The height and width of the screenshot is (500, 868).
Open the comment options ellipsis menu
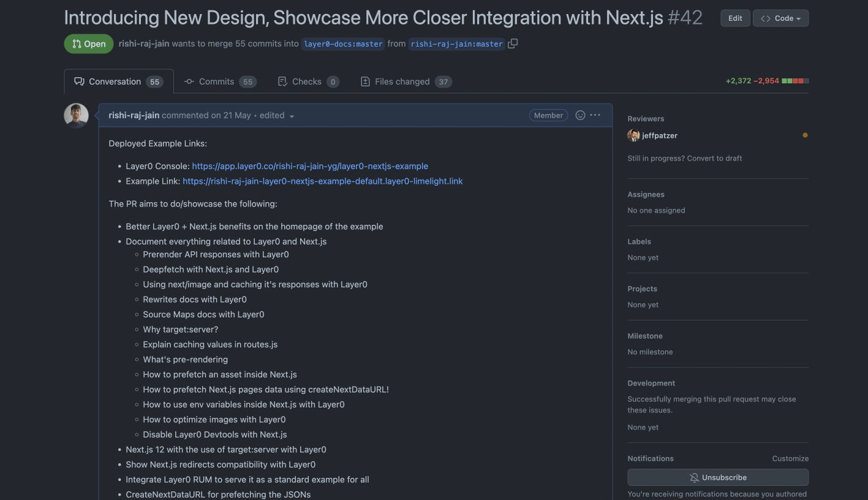tap(595, 115)
